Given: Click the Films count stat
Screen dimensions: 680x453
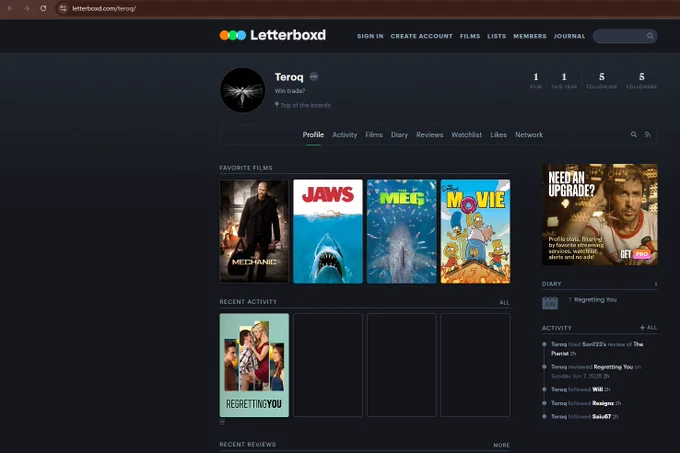Looking at the screenshot, I should [x=536, y=81].
